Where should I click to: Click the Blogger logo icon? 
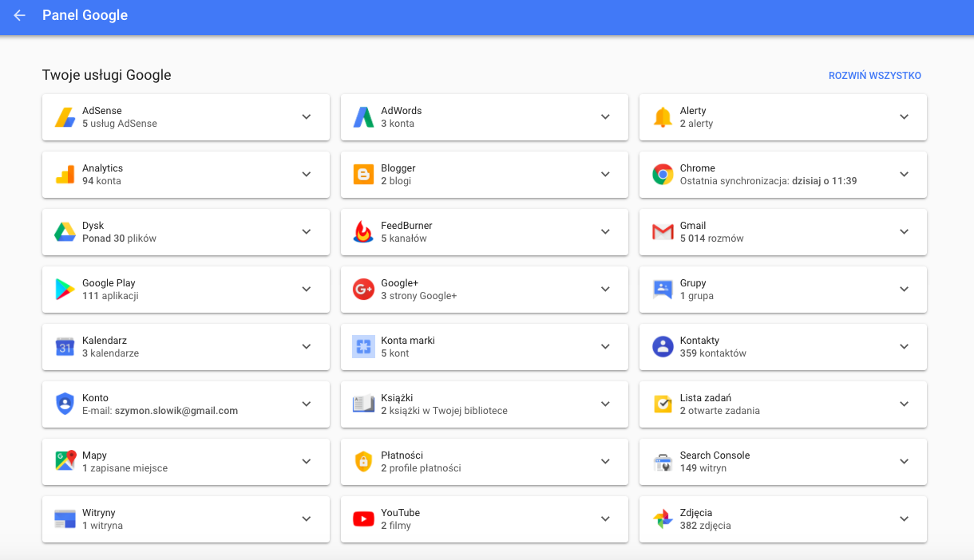pyautogui.click(x=363, y=175)
